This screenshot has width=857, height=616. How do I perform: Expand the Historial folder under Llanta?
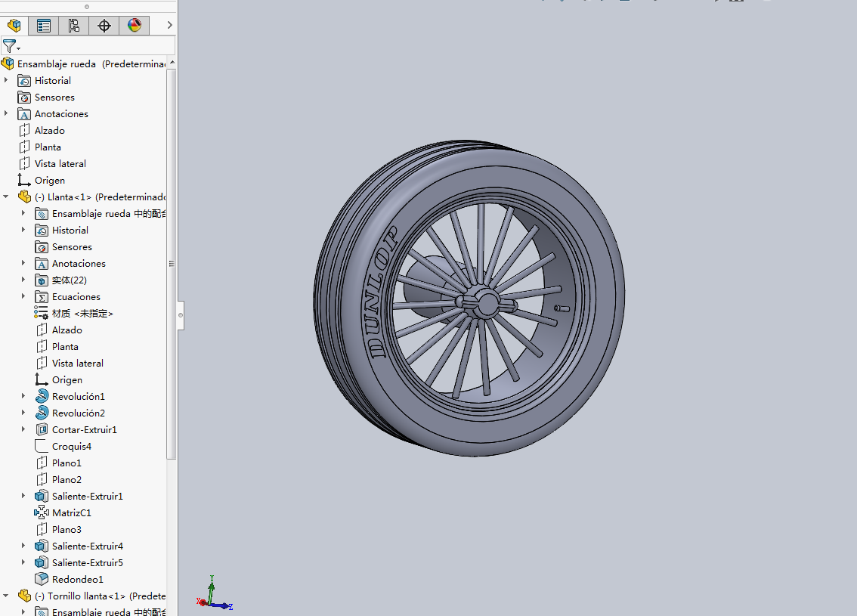23,230
